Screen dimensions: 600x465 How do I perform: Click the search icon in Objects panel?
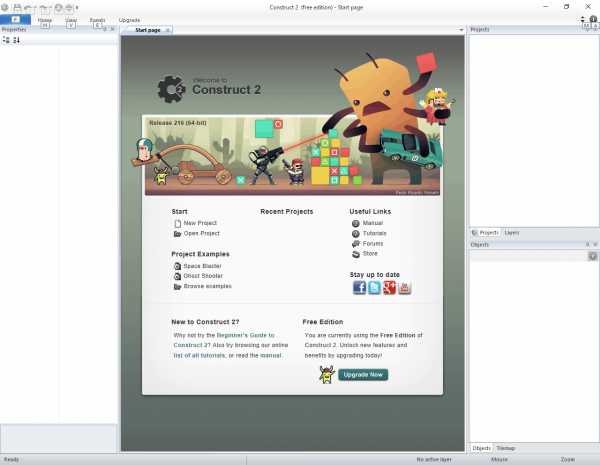tap(592, 256)
